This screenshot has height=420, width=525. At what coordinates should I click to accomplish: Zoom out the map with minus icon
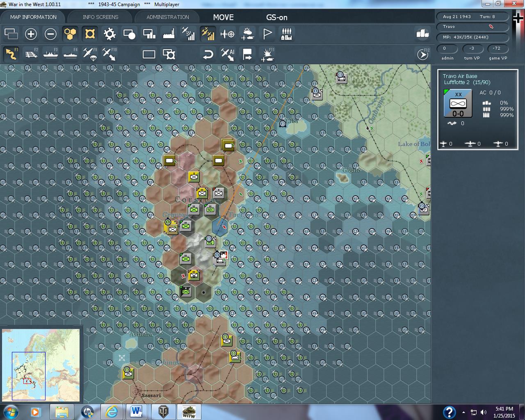[x=50, y=34]
